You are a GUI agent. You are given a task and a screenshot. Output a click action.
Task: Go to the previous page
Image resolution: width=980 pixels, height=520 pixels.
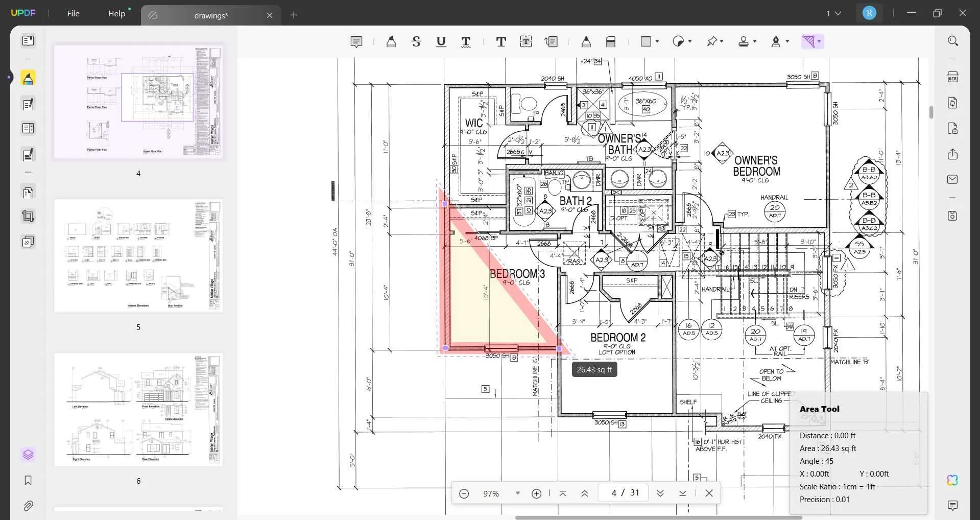(585, 493)
